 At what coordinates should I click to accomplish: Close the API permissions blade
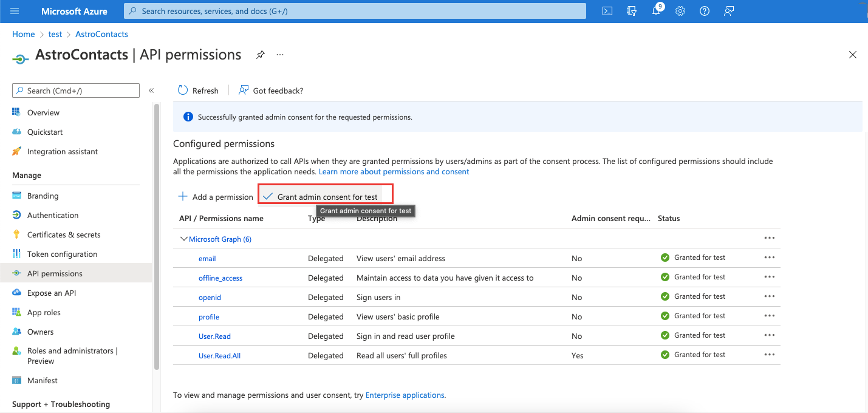point(853,55)
